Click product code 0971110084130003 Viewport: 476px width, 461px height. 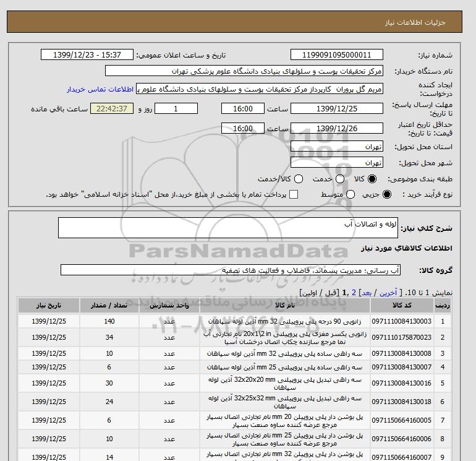(402, 321)
